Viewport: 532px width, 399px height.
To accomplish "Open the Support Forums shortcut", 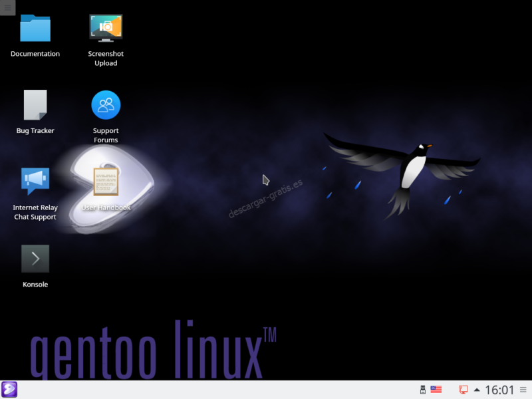I will tap(106, 105).
